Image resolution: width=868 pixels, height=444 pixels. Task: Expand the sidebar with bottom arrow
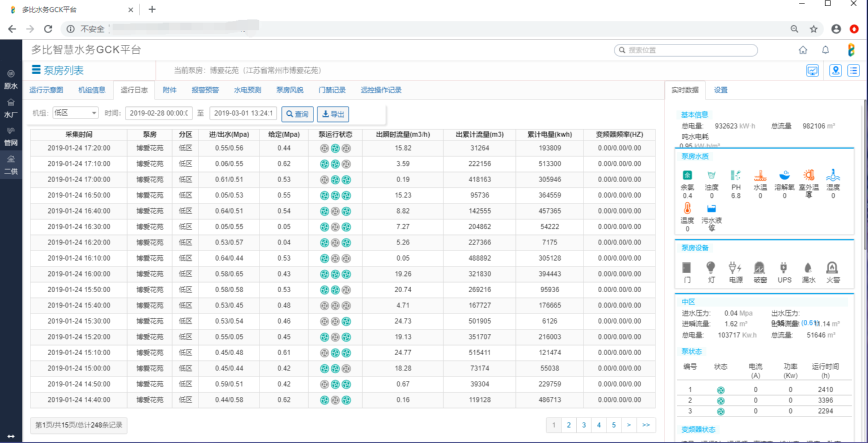tap(11, 436)
